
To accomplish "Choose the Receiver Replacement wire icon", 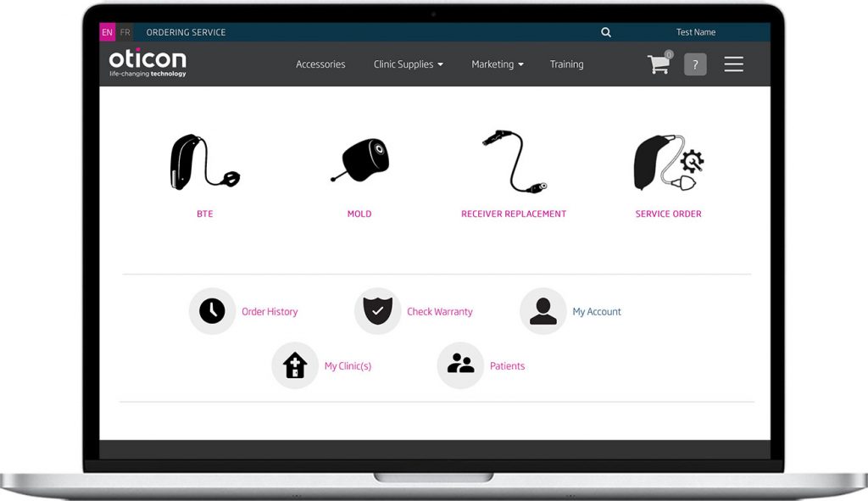I will pyautogui.click(x=515, y=161).
